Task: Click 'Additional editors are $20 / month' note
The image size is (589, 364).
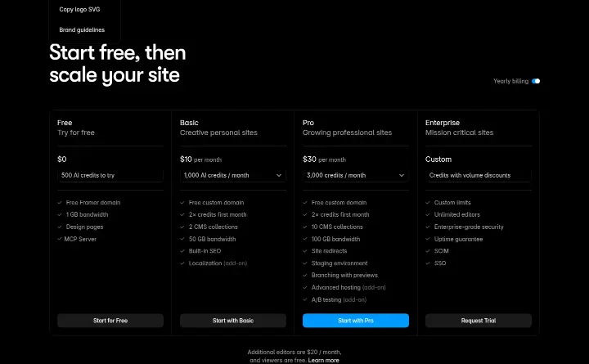Action: pyautogui.click(x=294, y=353)
